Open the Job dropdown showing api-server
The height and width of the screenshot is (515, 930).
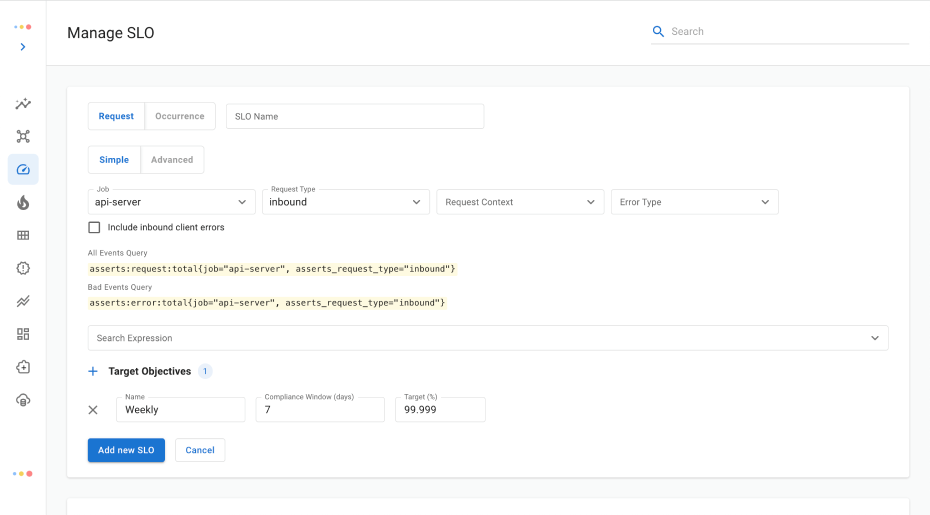pos(172,202)
